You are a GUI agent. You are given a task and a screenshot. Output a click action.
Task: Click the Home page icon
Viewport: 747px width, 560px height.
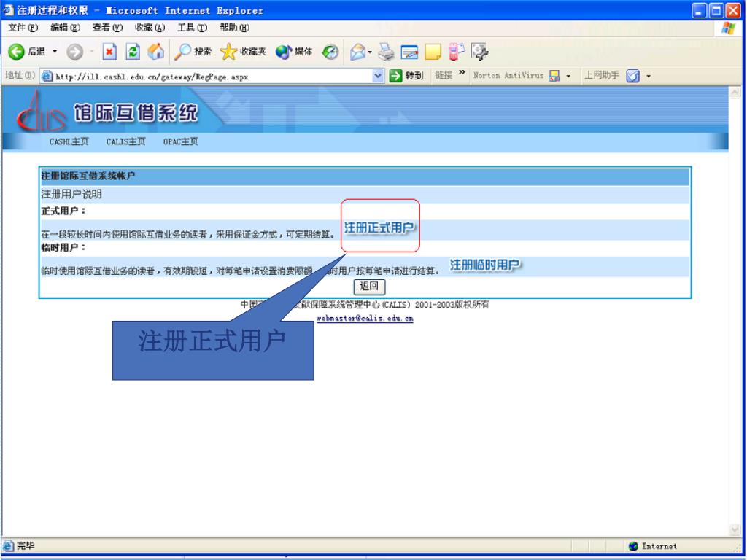[156, 52]
